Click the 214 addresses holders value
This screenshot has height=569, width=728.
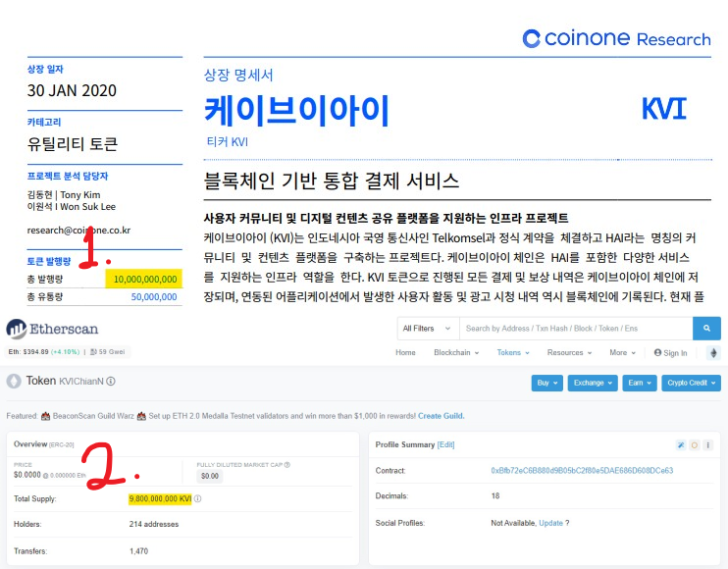coord(154,524)
